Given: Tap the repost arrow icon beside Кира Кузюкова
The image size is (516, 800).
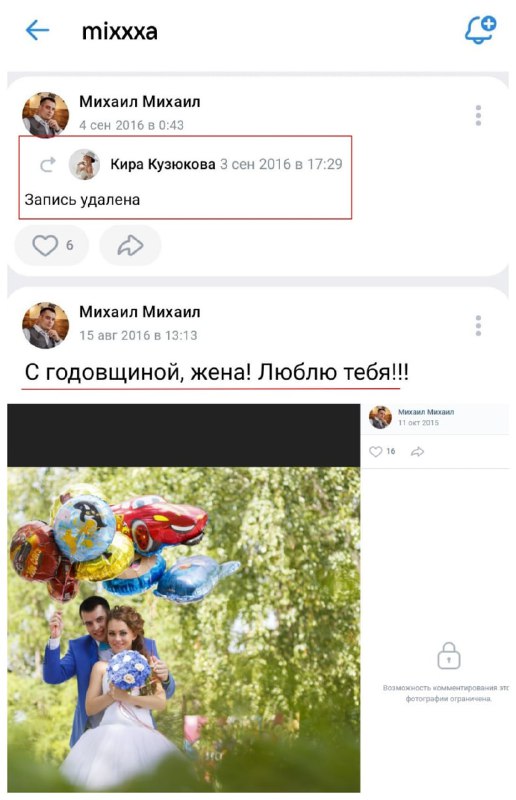Looking at the screenshot, I should pyautogui.click(x=48, y=164).
